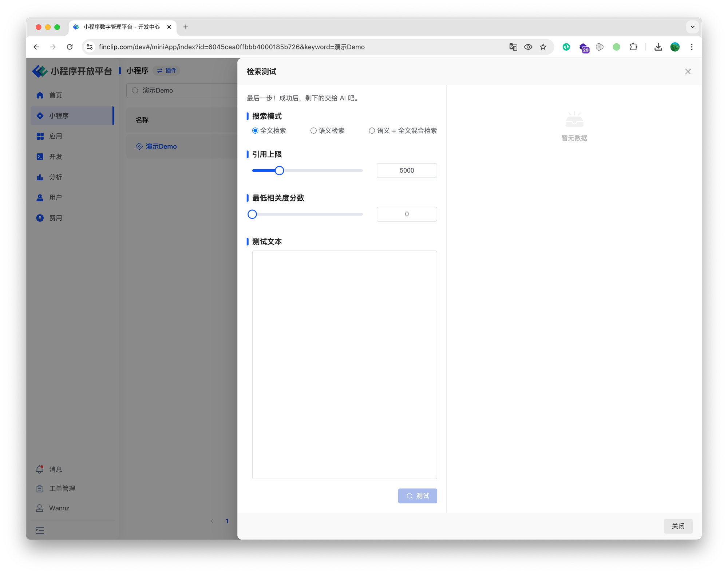This screenshot has height=574, width=728.
Task: Click the 关闭 button
Action: [678, 526]
